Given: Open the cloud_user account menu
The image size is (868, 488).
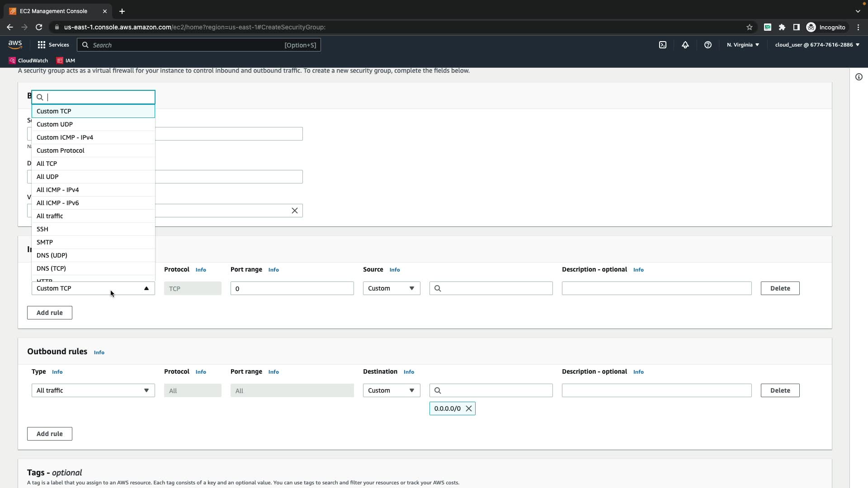Looking at the screenshot, I should point(817,45).
